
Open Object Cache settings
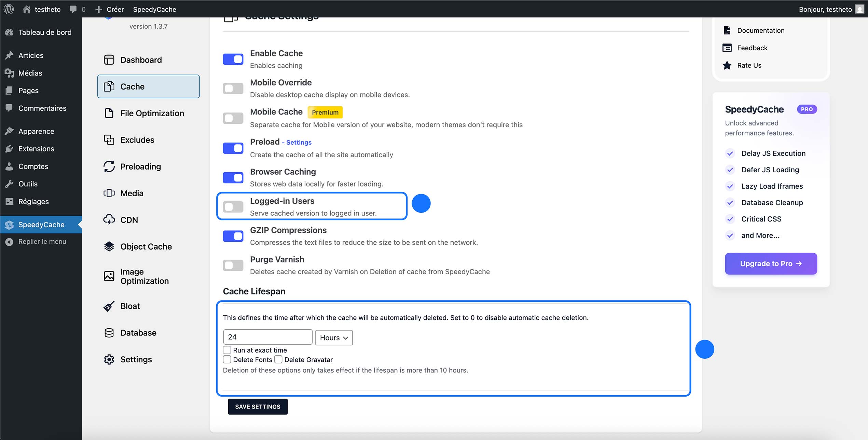[146, 246]
